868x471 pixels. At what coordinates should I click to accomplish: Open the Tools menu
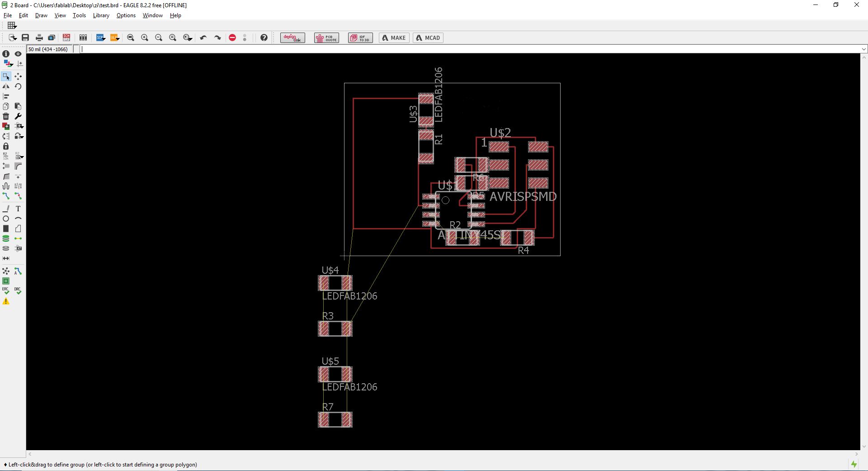point(79,15)
